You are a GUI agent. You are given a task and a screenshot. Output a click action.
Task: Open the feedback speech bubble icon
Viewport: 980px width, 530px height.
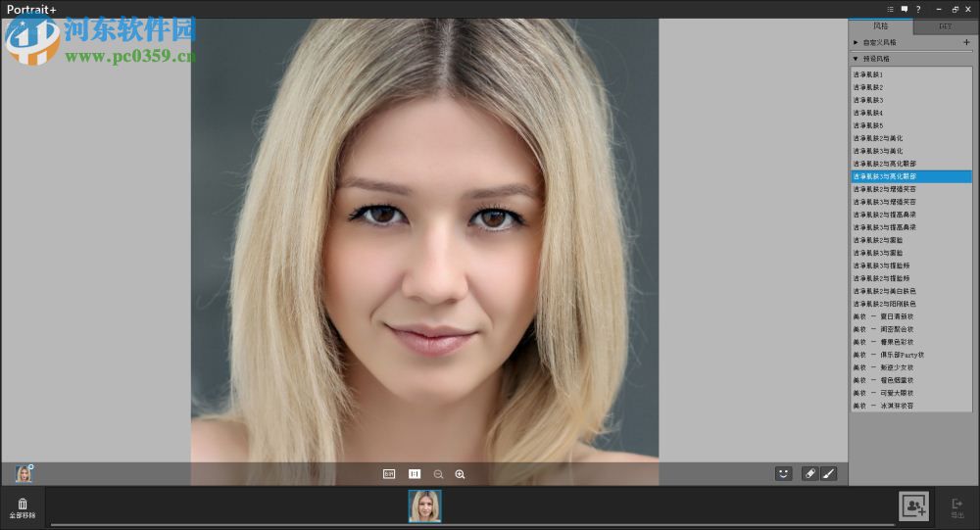[905, 9]
